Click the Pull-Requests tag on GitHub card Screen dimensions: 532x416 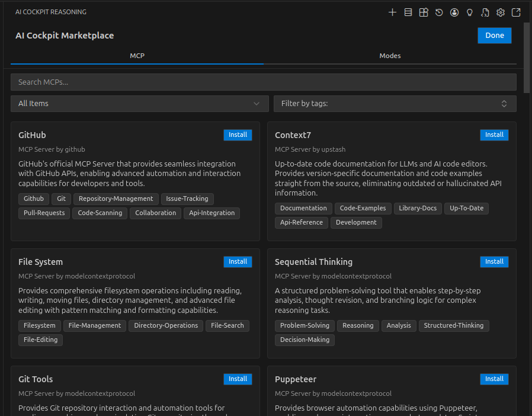click(44, 213)
